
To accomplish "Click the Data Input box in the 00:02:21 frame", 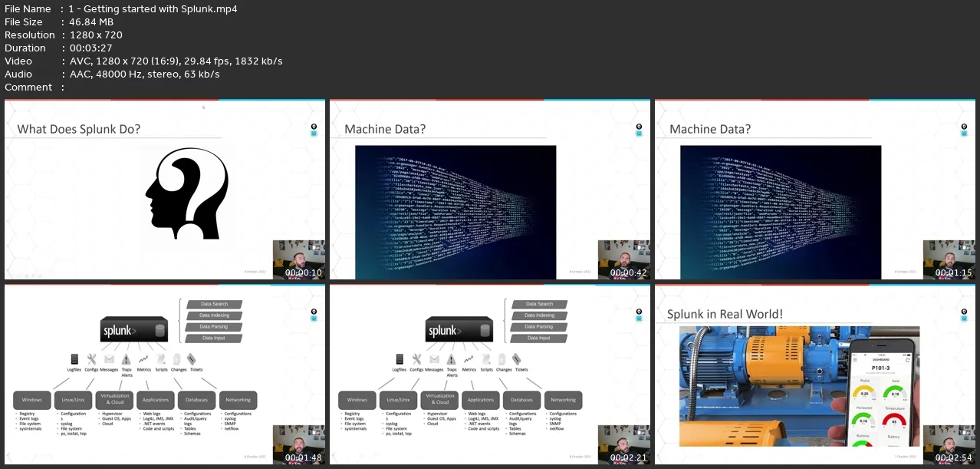I will coord(539,338).
